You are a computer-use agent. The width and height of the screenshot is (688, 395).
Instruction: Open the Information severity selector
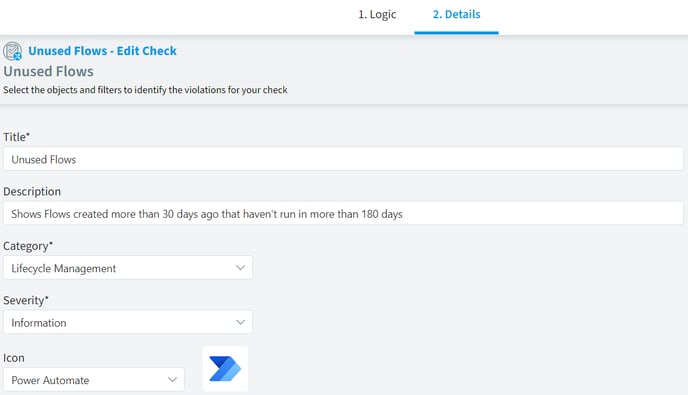tap(128, 322)
